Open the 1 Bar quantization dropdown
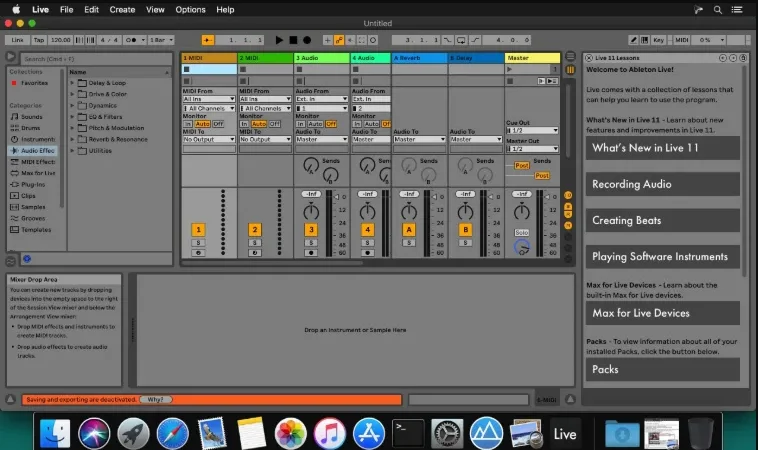Viewport: 758px width, 450px height. pyautogui.click(x=161, y=40)
